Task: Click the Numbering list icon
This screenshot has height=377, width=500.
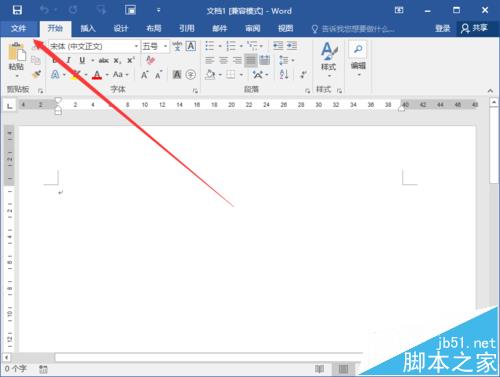Action: 231,46
